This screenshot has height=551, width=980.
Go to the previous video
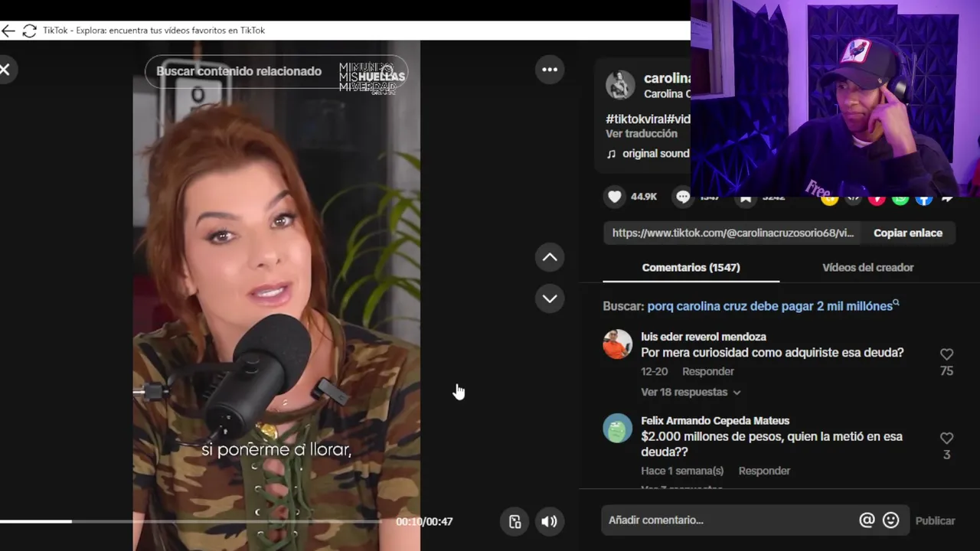coord(550,257)
